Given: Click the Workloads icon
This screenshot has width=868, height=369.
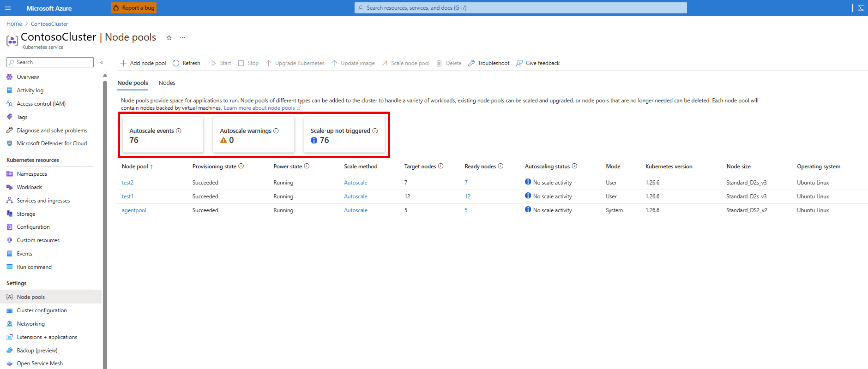Looking at the screenshot, I should 10,187.
